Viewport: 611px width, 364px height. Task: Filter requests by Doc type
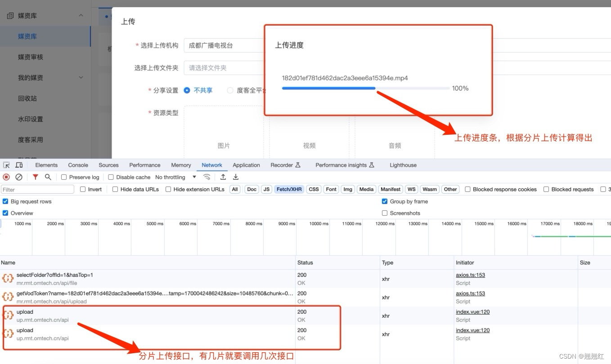[252, 189]
